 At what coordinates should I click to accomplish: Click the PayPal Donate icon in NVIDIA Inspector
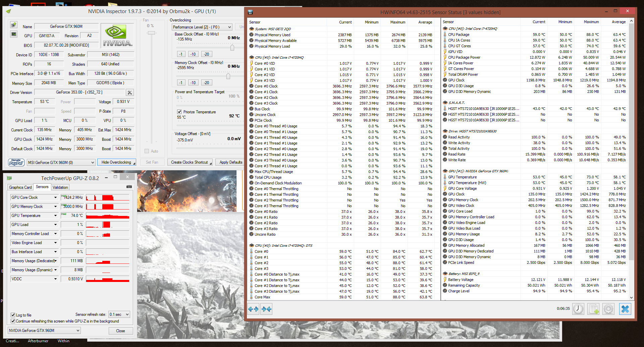coord(16,162)
